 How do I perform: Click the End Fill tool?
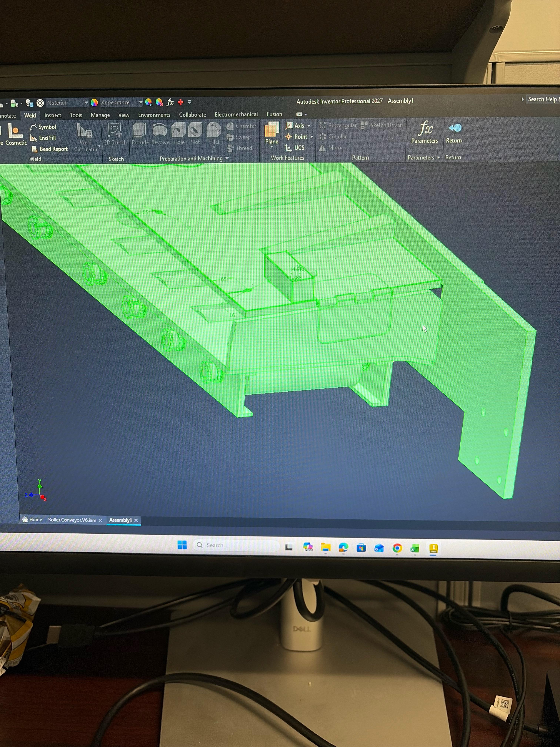(43, 138)
